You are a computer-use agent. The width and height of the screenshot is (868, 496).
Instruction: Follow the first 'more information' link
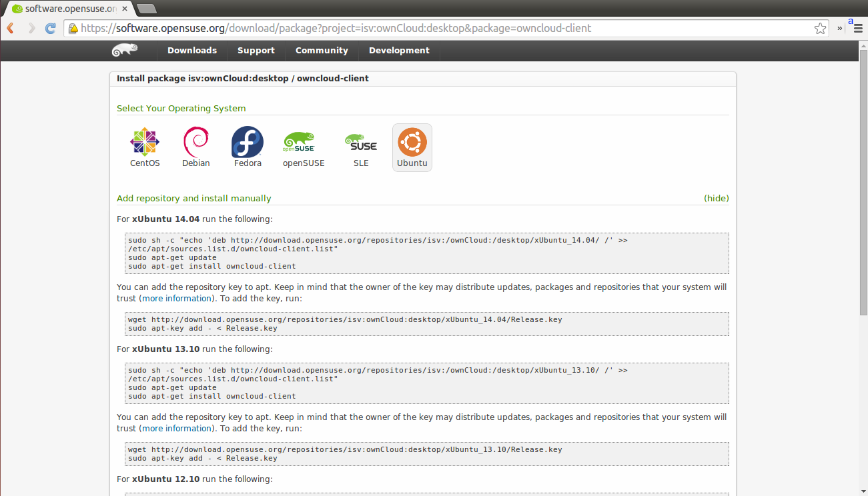176,298
